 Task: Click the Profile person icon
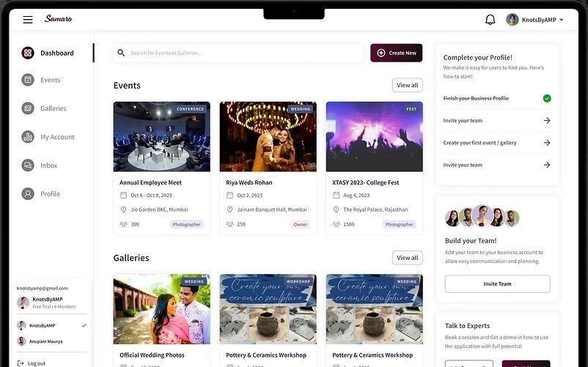[28, 193]
